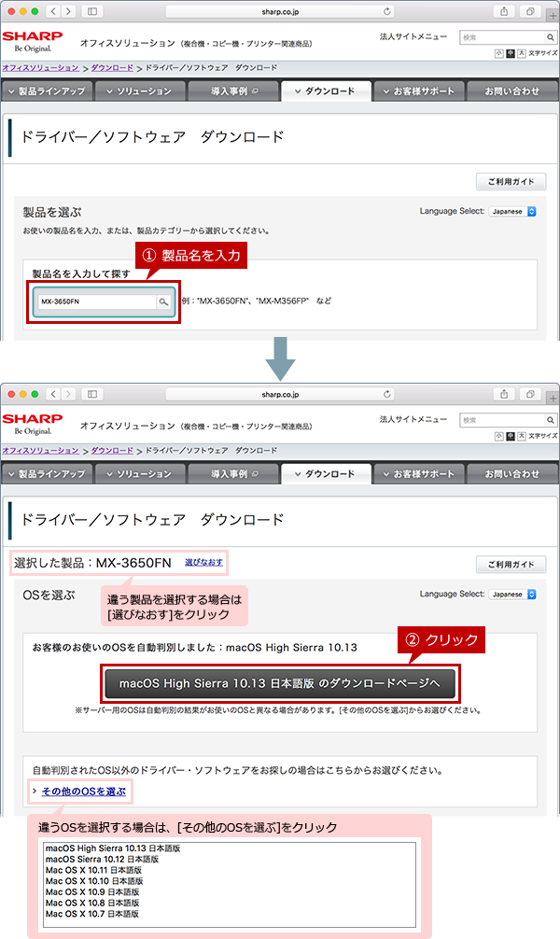
Task: Select Mac OS X 10.11 日本語版 in list
Action: [93, 870]
